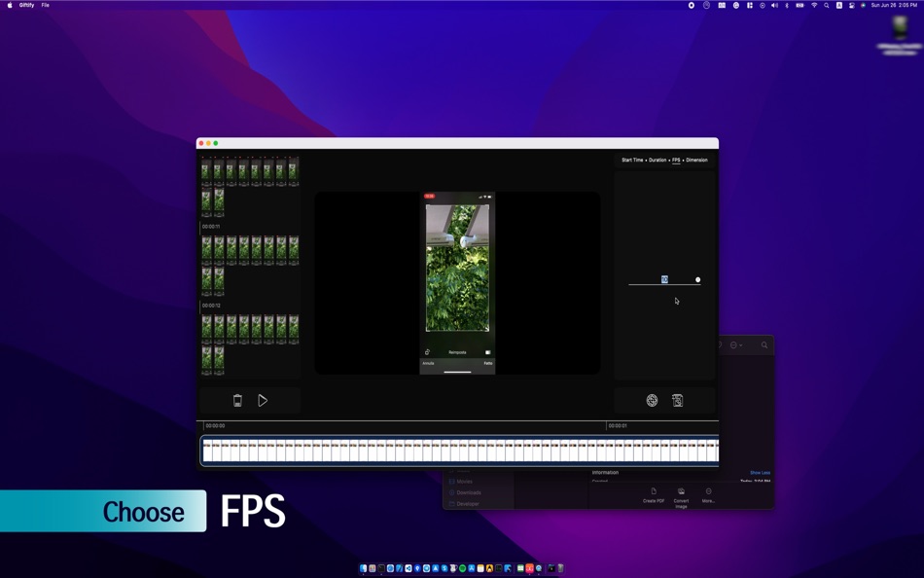The height and width of the screenshot is (578, 924).
Task: Select Movies in the Finder sidebar
Action: click(x=464, y=482)
